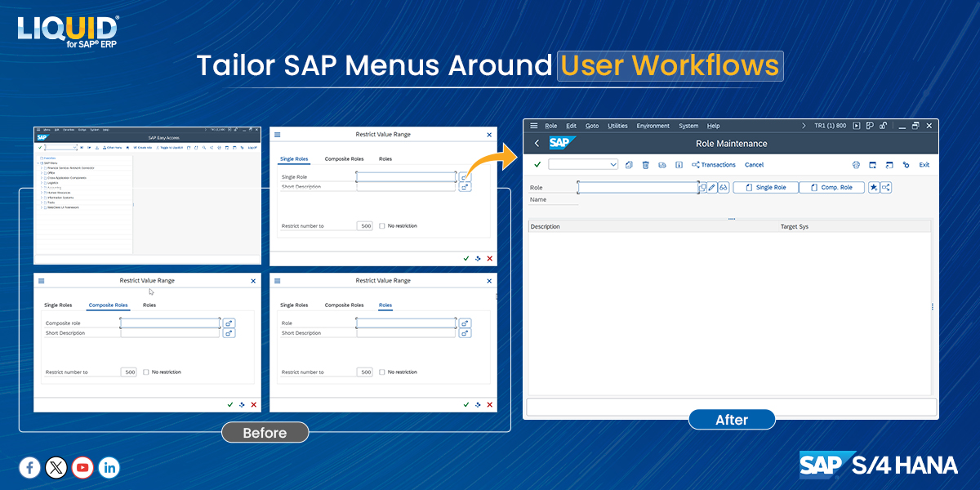Go back using the arrow beside SAP logo
The width and height of the screenshot is (980, 490).
[537, 144]
